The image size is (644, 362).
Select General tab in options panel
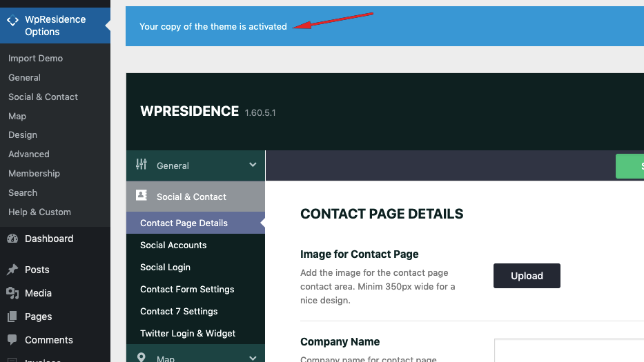[195, 165]
